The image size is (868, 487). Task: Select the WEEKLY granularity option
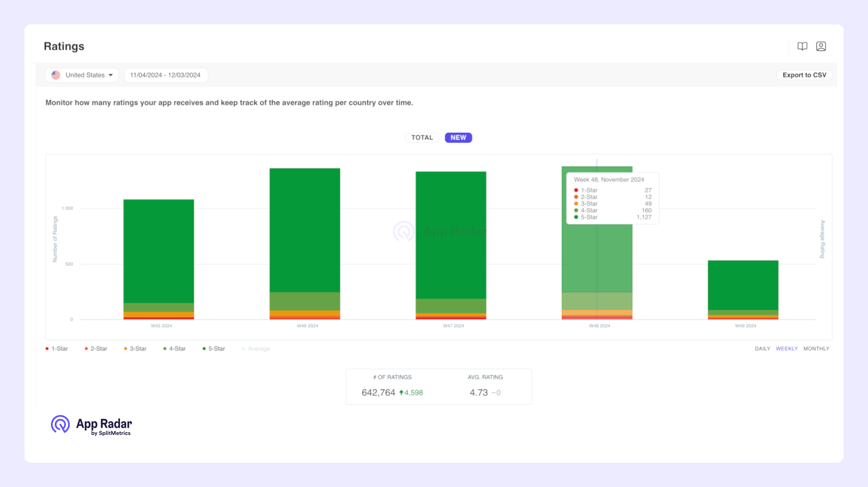pos(787,349)
